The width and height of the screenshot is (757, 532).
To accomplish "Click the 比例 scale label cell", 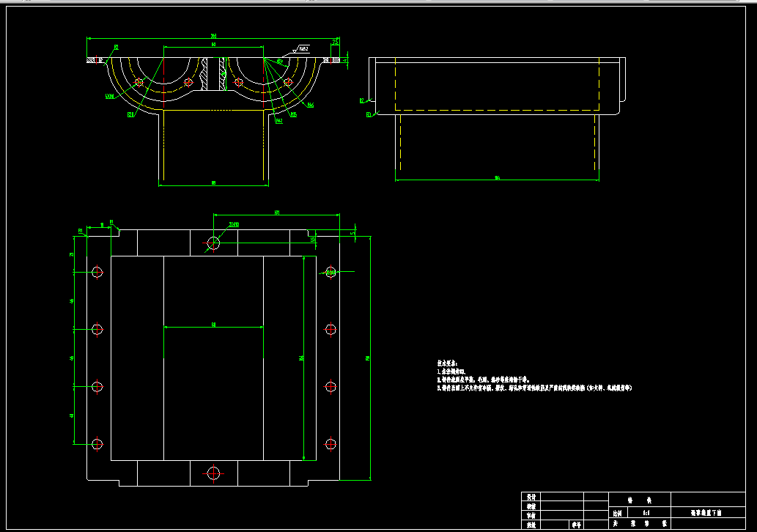I will [618, 513].
